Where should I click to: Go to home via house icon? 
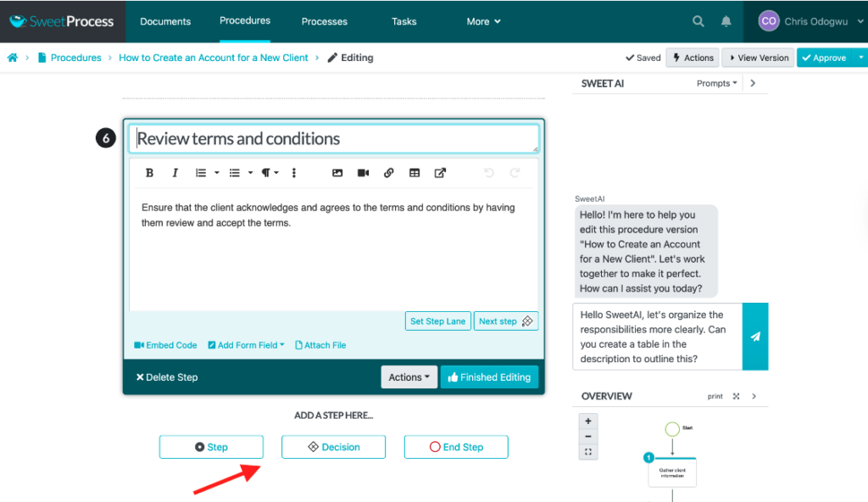(x=12, y=58)
